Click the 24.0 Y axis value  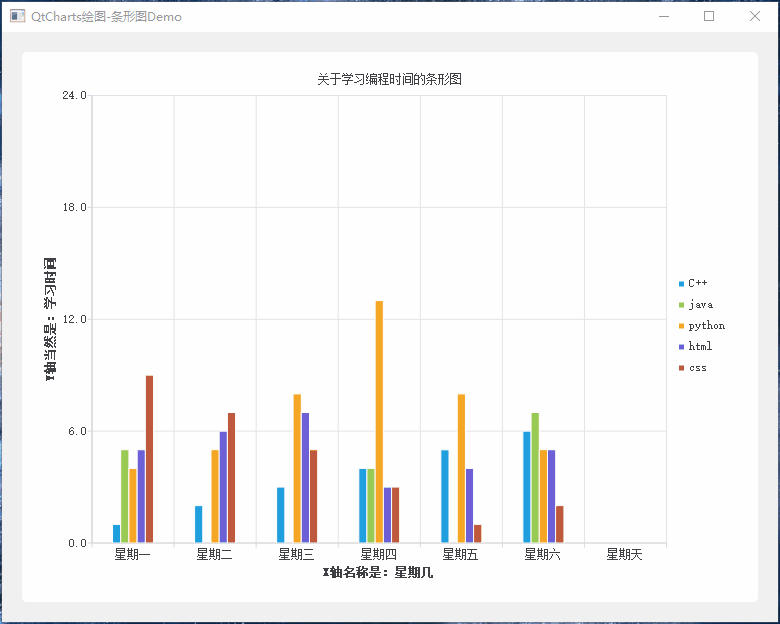click(x=75, y=95)
